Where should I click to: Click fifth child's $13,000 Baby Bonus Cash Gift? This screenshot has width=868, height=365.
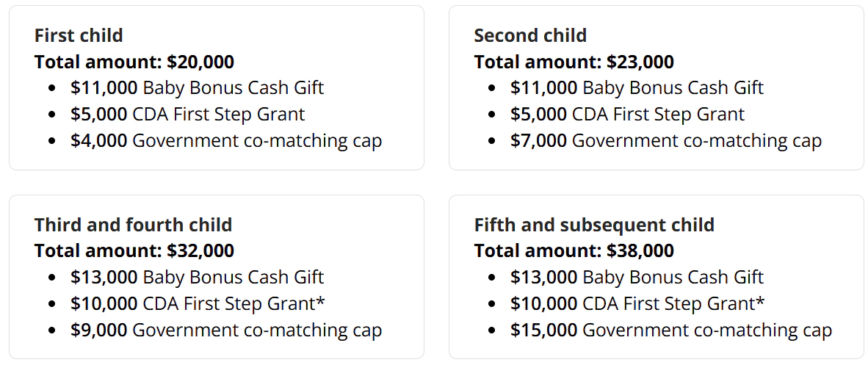tap(637, 278)
